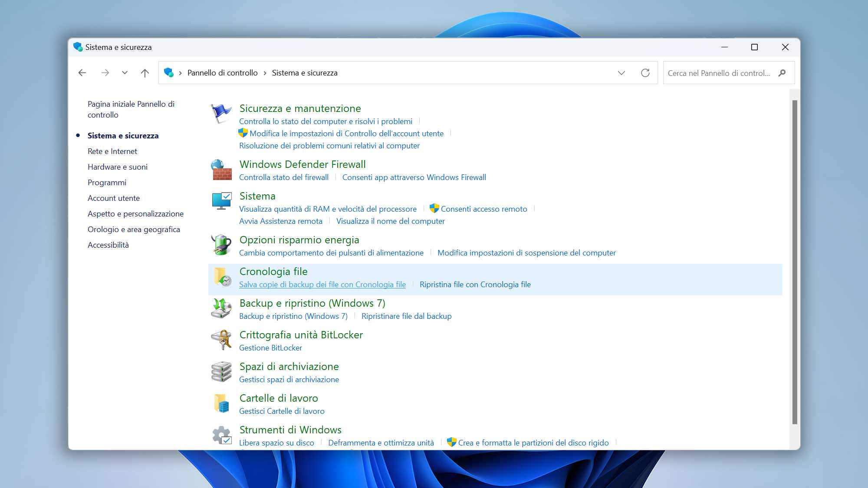Click the window title bar app icon

pos(78,47)
